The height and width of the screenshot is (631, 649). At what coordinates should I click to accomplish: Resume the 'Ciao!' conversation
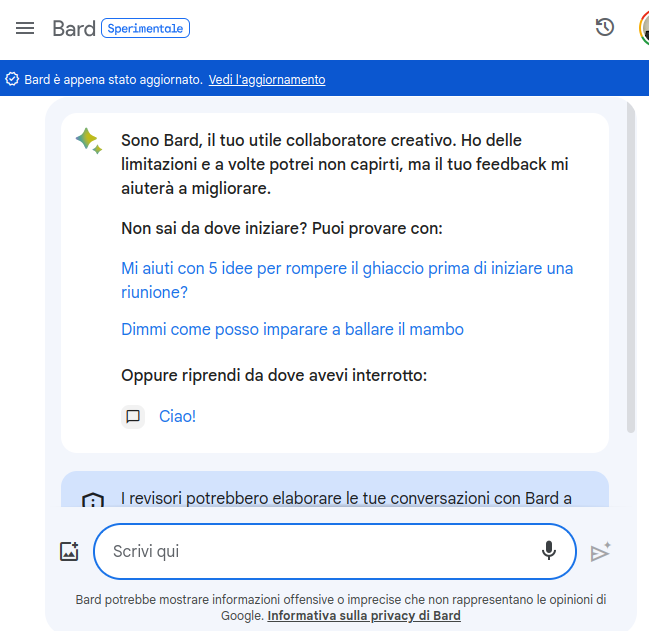click(x=177, y=416)
